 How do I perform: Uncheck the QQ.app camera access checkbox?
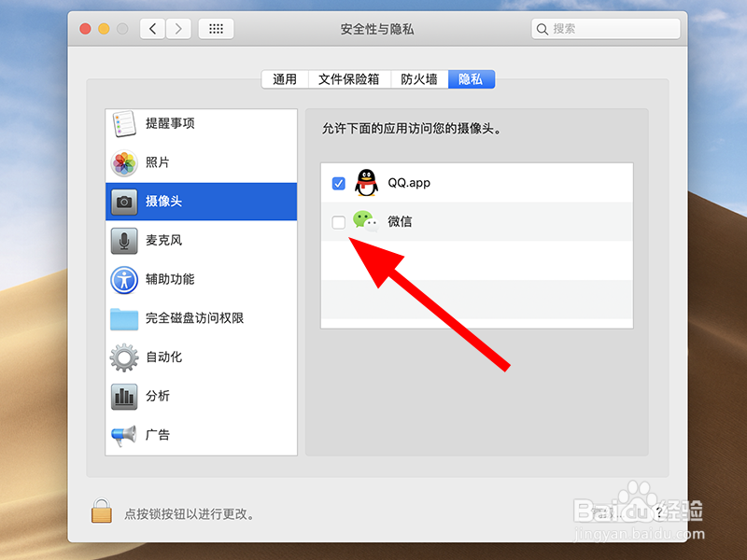[x=339, y=183]
